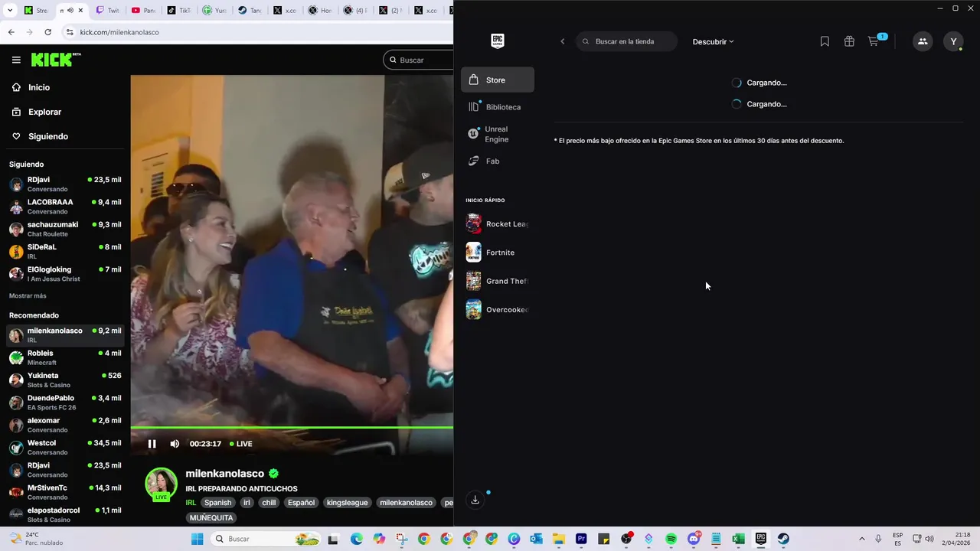Open Premiere Pro from taskbar
Image resolution: width=980 pixels, height=551 pixels.
581,539
